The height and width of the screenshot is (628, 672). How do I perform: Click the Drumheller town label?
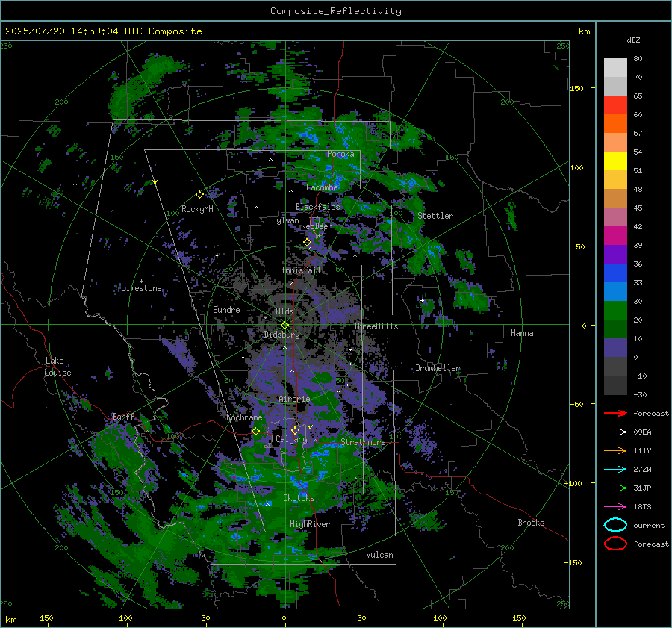point(438,368)
